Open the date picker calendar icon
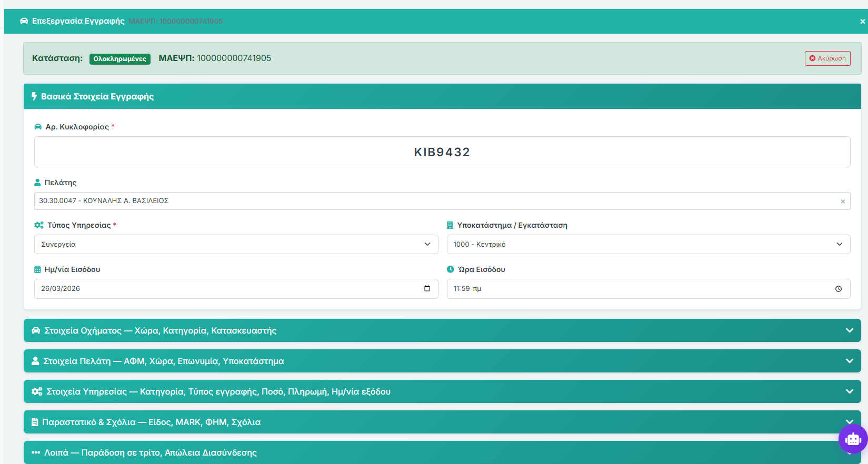 [427, 288]
